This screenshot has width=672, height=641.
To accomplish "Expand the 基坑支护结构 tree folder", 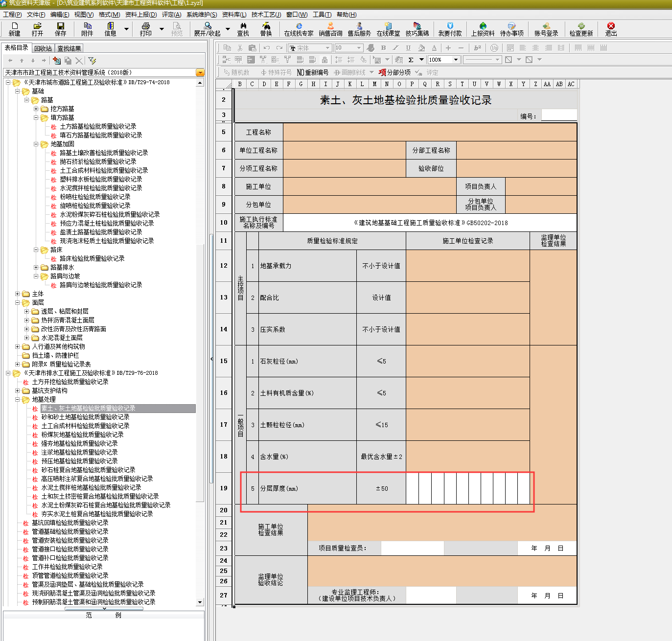I will pyautogui.click(x=18, y=390).
